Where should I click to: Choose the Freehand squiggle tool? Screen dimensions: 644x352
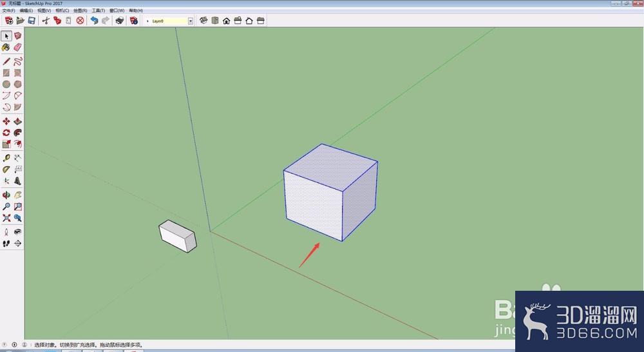pos(17,62)
